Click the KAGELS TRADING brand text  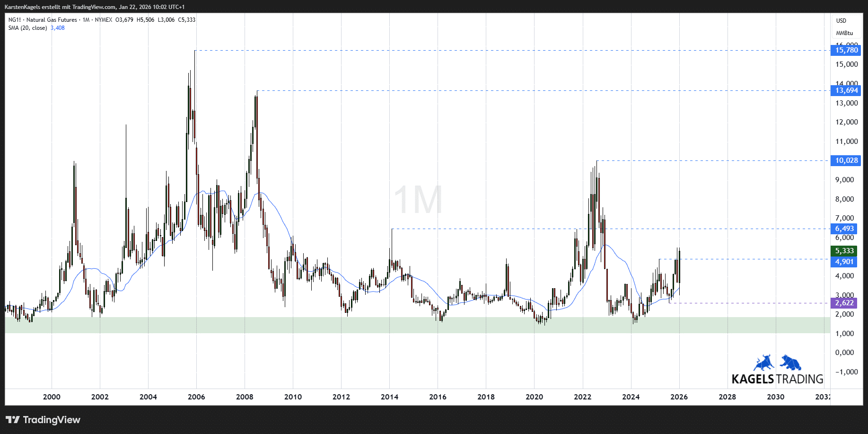(777, 379)
